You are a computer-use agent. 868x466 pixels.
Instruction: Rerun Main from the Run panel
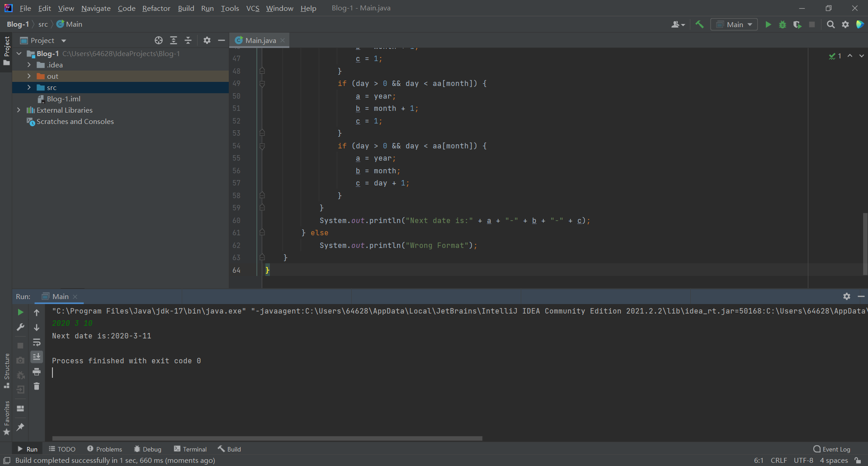[x=20, y=312]
